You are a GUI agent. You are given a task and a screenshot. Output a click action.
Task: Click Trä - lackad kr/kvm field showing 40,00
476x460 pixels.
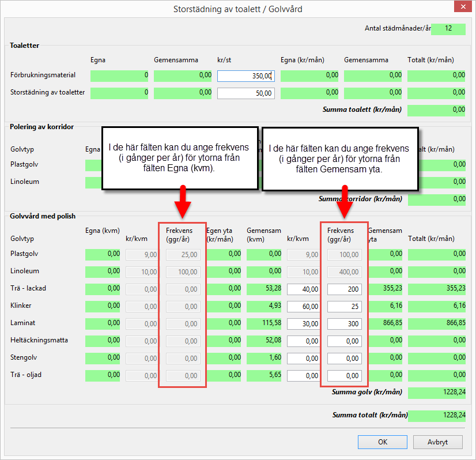pyautogui.click(x=304, y=289)
